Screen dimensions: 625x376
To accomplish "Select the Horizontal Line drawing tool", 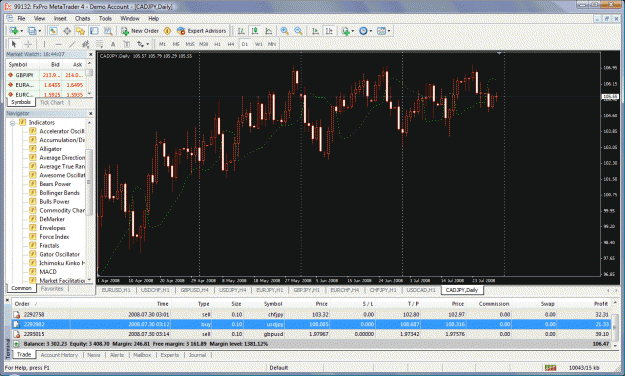I will click(x=58, y=44).
